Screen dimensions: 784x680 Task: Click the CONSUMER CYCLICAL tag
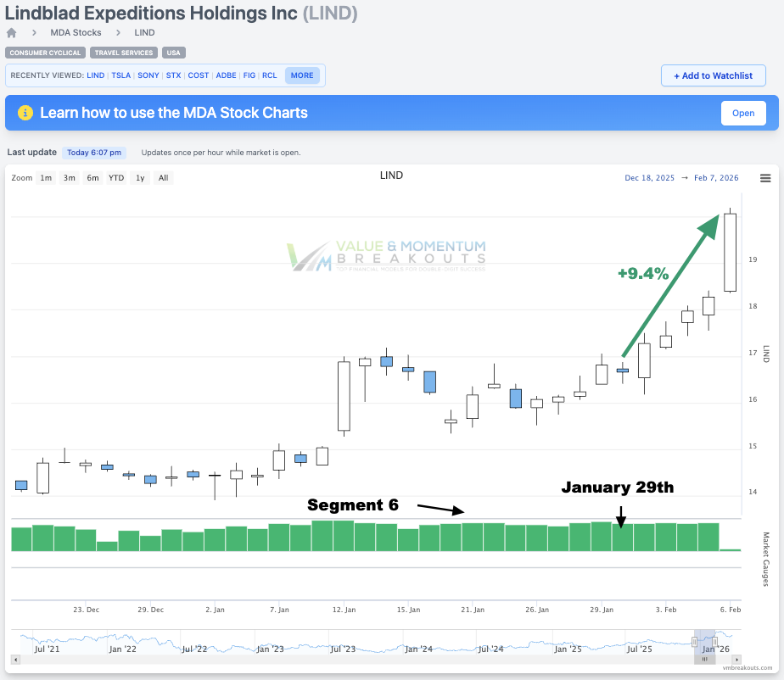46,53
